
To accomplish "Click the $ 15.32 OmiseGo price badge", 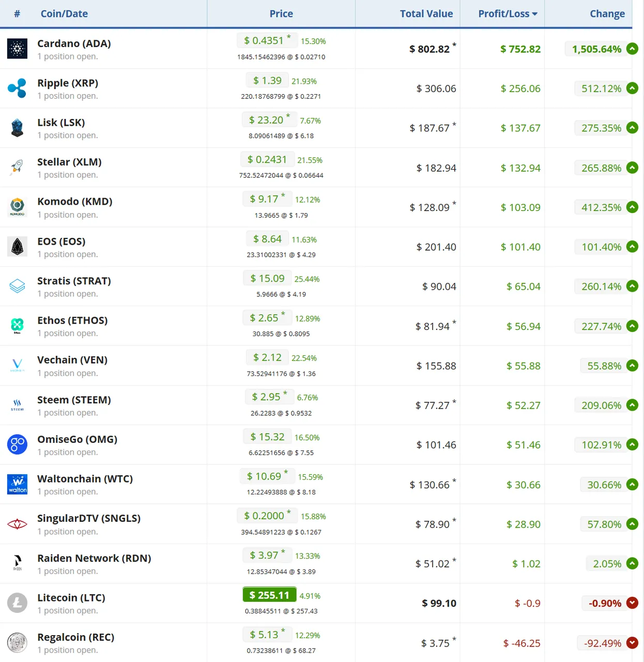I will click(x=267, y=437).
